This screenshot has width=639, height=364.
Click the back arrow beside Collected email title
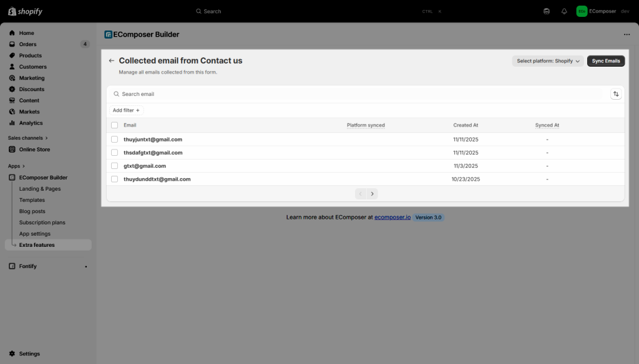pyautogui.click(x=112, y=61)
